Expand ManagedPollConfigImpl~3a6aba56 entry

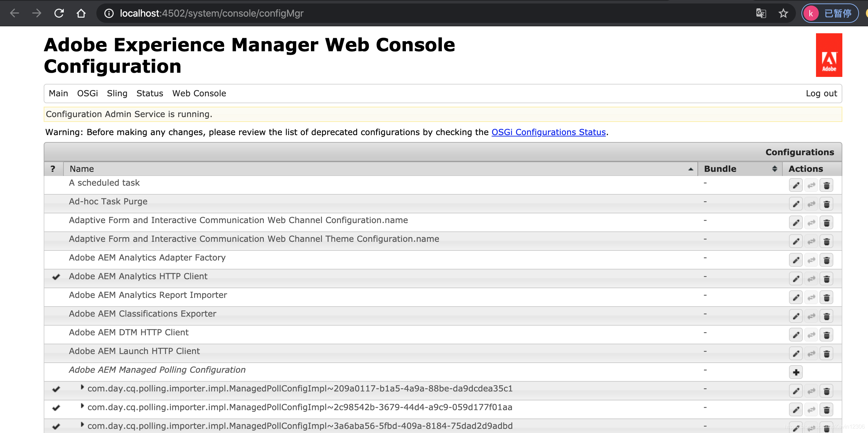click(82, 425)
